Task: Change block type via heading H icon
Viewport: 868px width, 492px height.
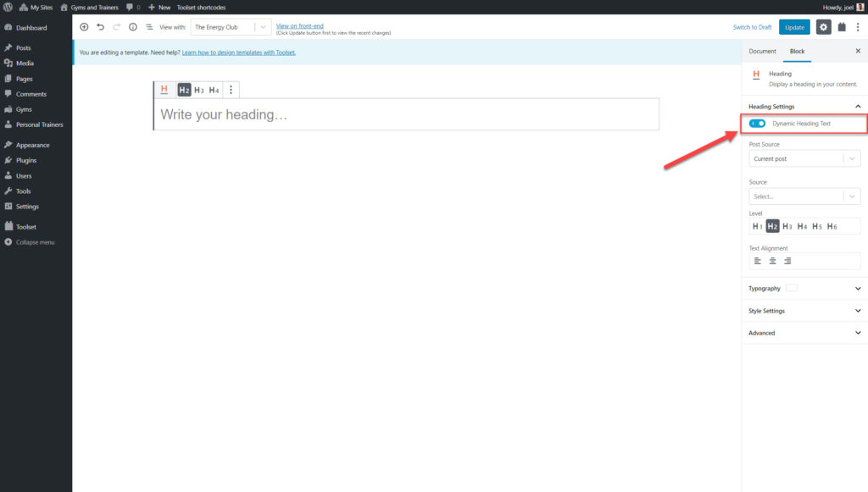Action: [x=164, y=90]
